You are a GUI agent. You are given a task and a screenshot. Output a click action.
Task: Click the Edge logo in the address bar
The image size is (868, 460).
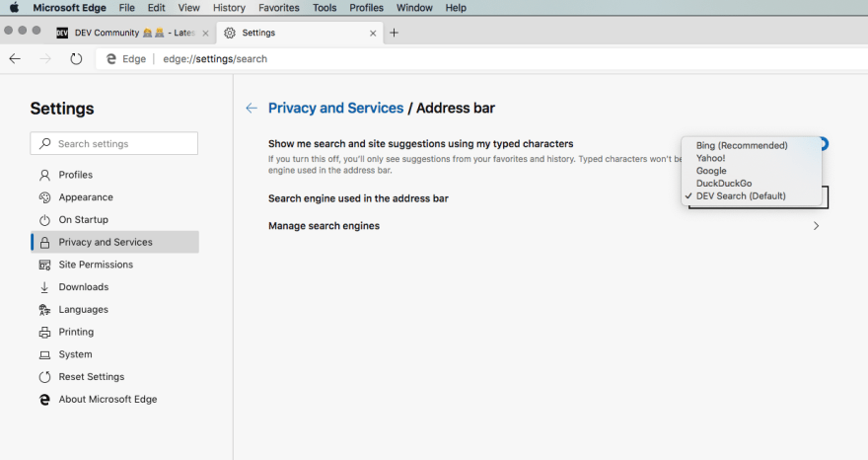point(111,59)
